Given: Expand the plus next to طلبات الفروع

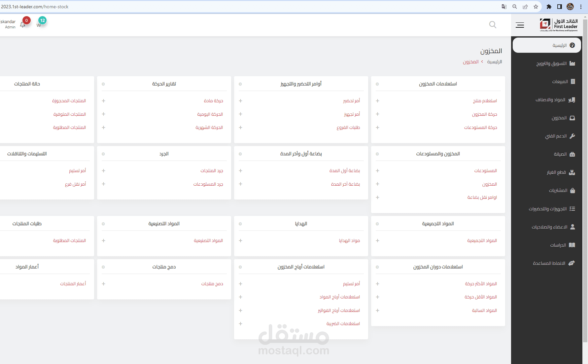Looking at the screenshot, I should (240, 128).
